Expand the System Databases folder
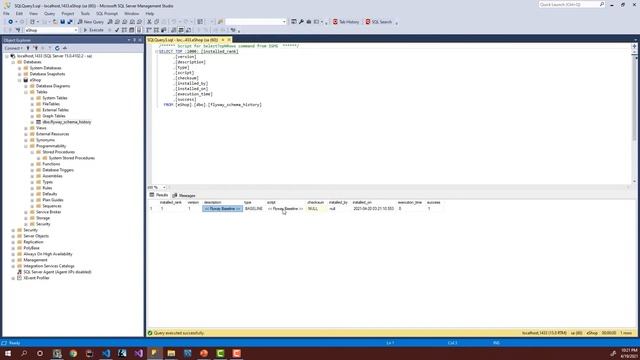640x360 pixels. [x=19, y=68]
